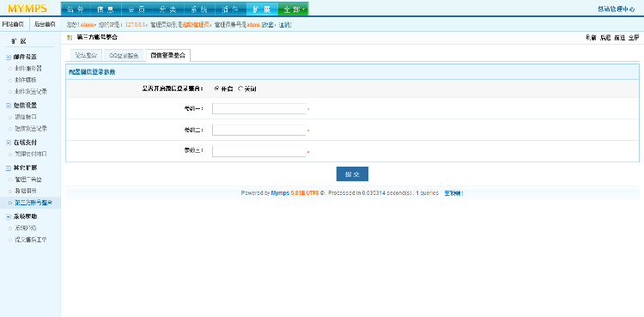Switch to 论坛整合 tab
This screenshot has height=317, width=644.
click(x=86, y=56)
